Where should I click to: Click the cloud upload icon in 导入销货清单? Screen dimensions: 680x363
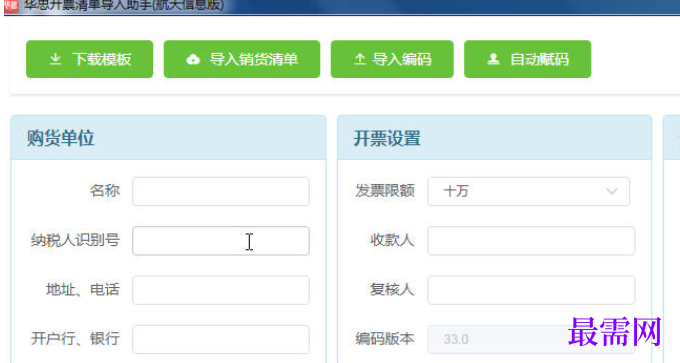[x=193, y=59]
